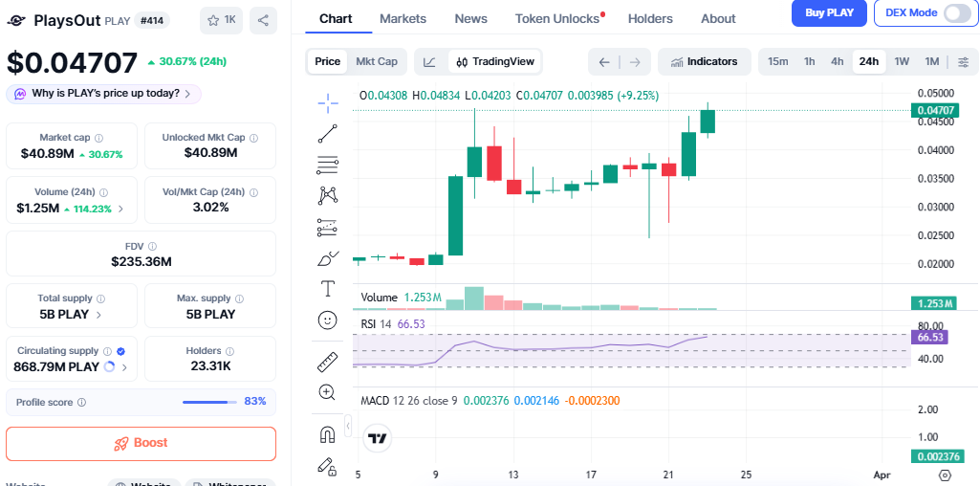
Task: Click the circulating supply progress ring
Action: (109, 367)
